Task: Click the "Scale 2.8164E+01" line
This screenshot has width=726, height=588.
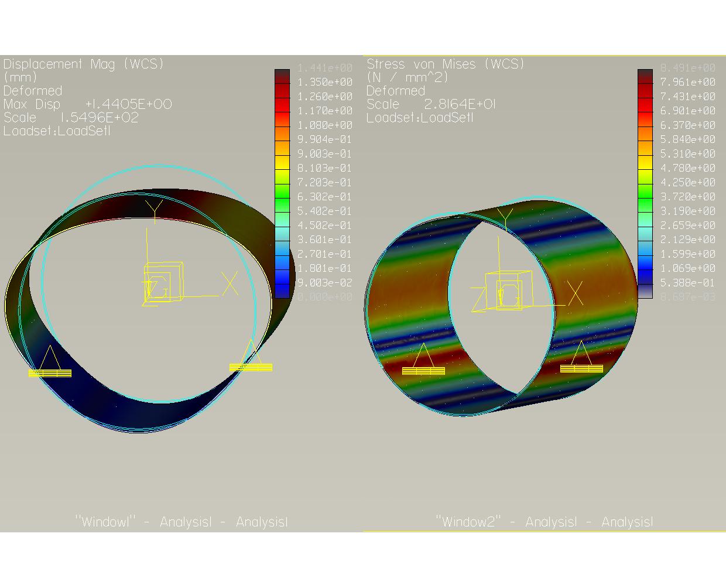Action: pos(431,104)
